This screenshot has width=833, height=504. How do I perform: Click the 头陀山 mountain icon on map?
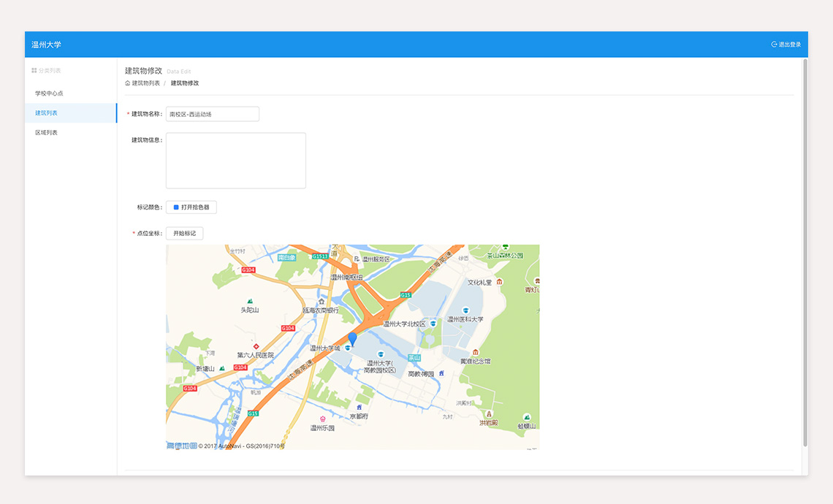[x=250, y=301]
